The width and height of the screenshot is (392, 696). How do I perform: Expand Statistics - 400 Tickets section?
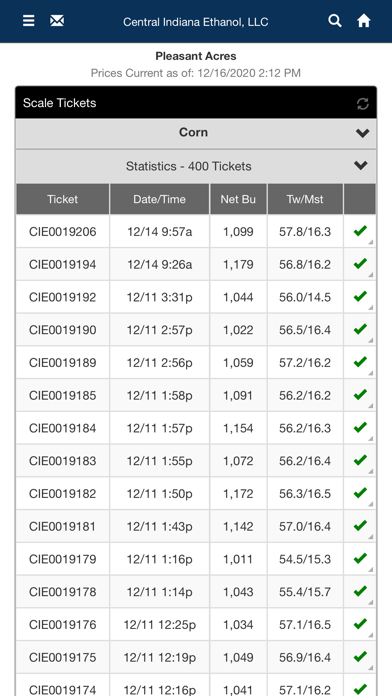(x=196, y=166)
